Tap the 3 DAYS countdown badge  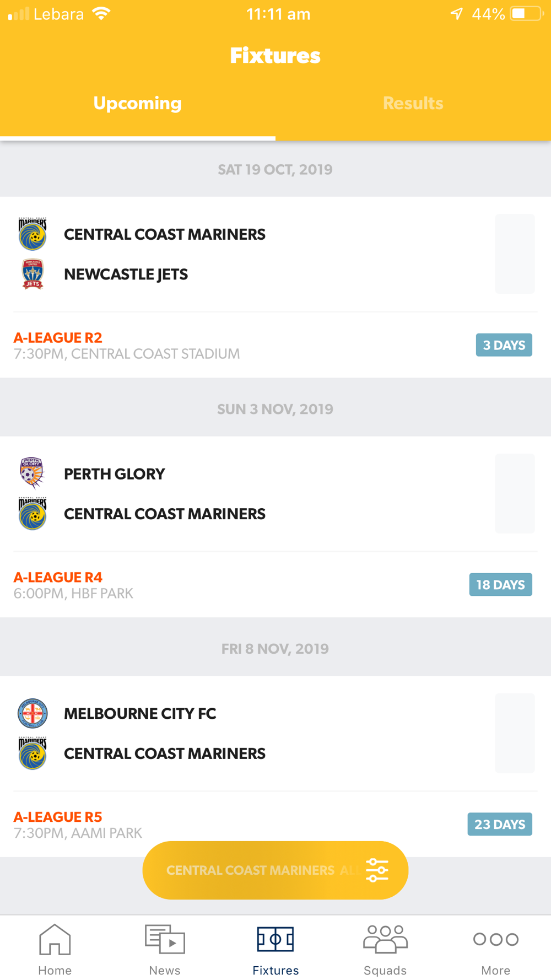pyautogui.click(x=504, y=345)
